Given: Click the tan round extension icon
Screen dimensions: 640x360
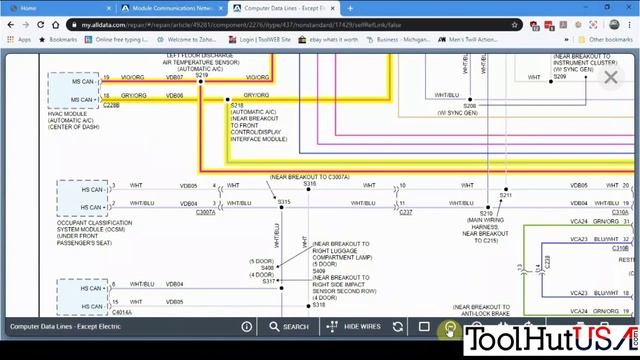Looking at the screenshot, I should tap(578, 25).
